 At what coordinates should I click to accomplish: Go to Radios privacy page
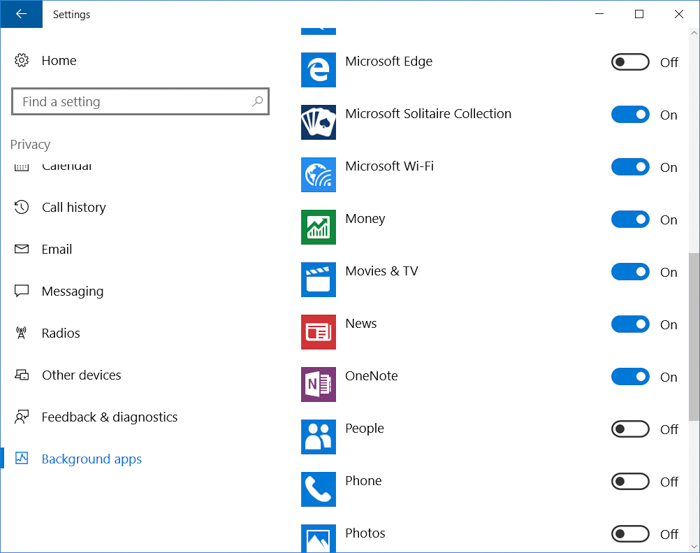tap(60, 334)
